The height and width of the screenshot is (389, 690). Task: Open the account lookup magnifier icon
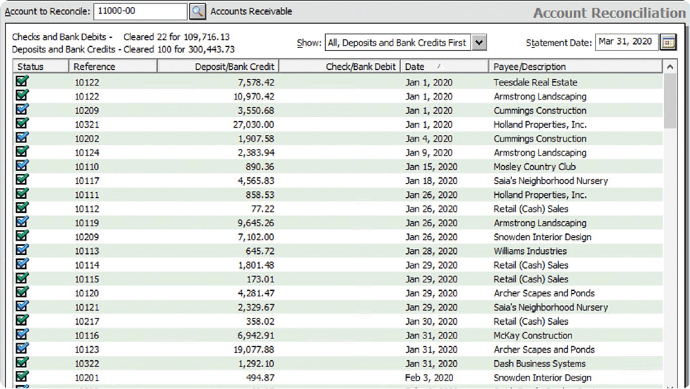[x=198, y=11]
